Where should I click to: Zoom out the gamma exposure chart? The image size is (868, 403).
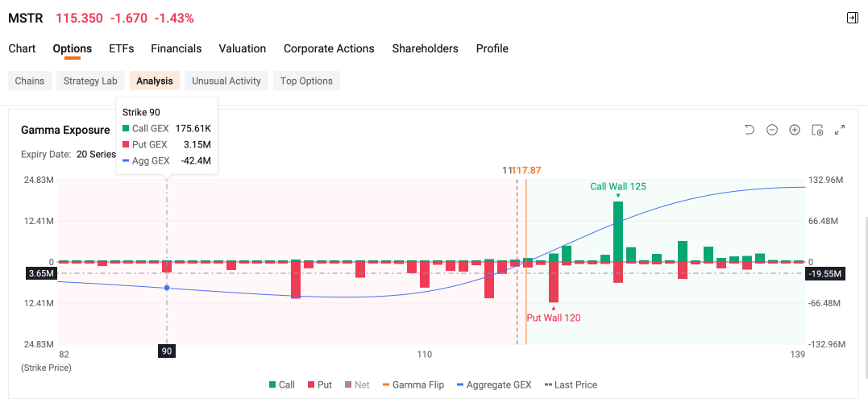coord(771,130)
